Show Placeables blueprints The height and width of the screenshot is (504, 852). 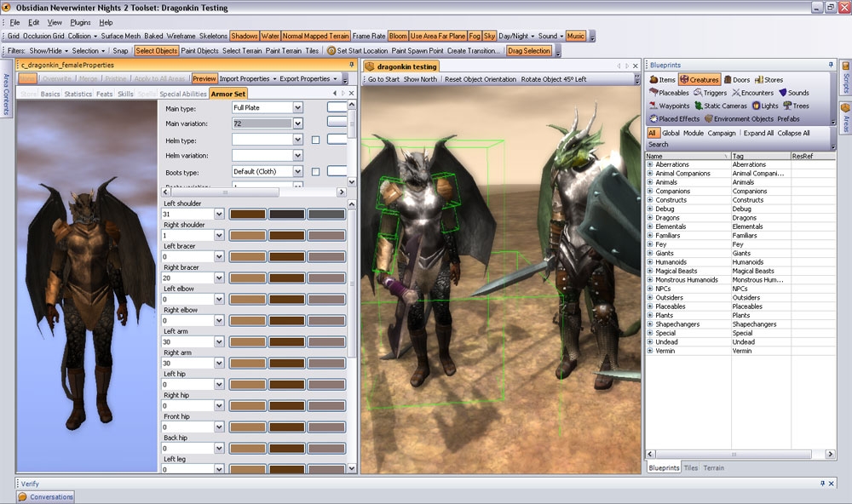tap(670, 93)
